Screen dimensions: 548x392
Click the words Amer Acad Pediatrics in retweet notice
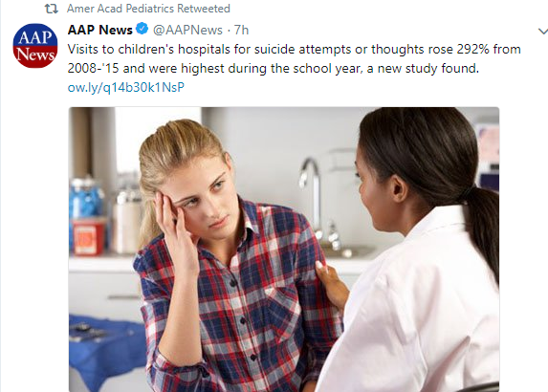click(x=121, y=9)
